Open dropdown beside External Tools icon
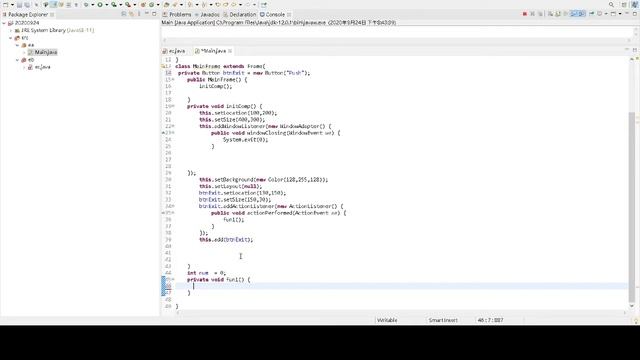 [x=135, y=4]
